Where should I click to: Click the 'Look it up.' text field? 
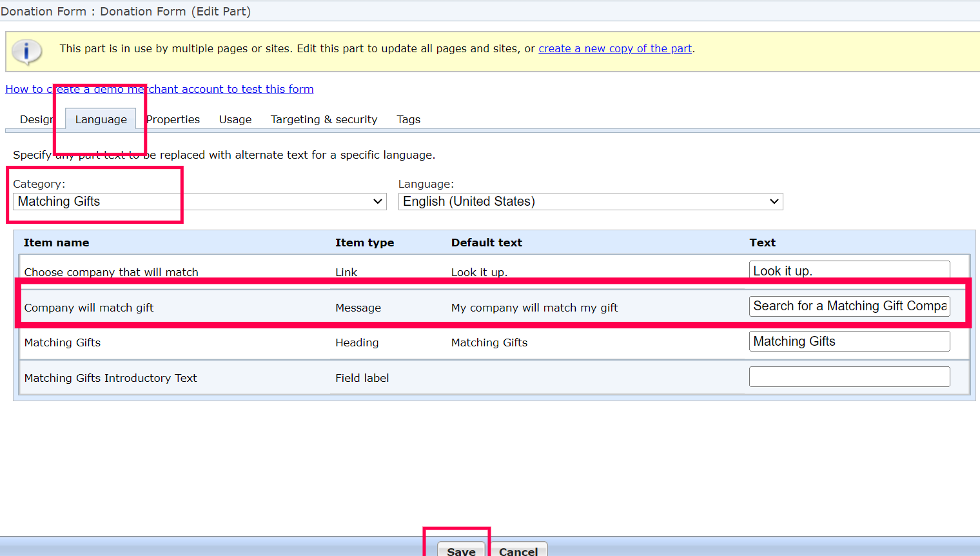849,271
